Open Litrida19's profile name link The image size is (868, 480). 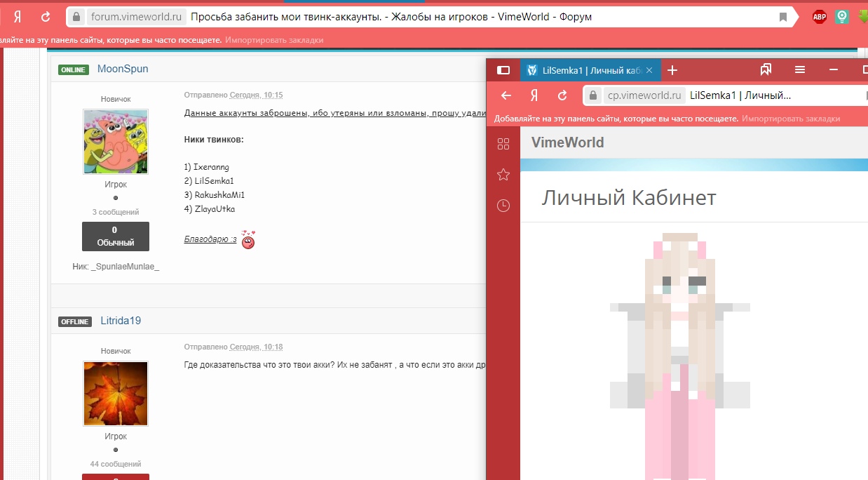pos(121,321)
